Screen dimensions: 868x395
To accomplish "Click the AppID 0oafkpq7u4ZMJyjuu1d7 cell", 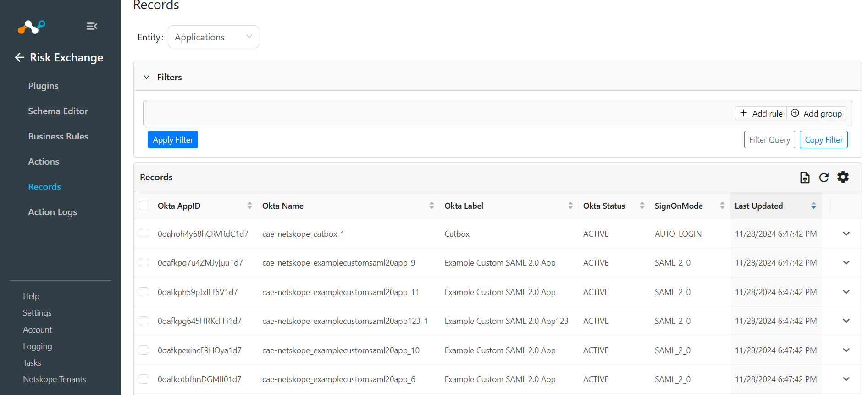I will click(200, 262).
